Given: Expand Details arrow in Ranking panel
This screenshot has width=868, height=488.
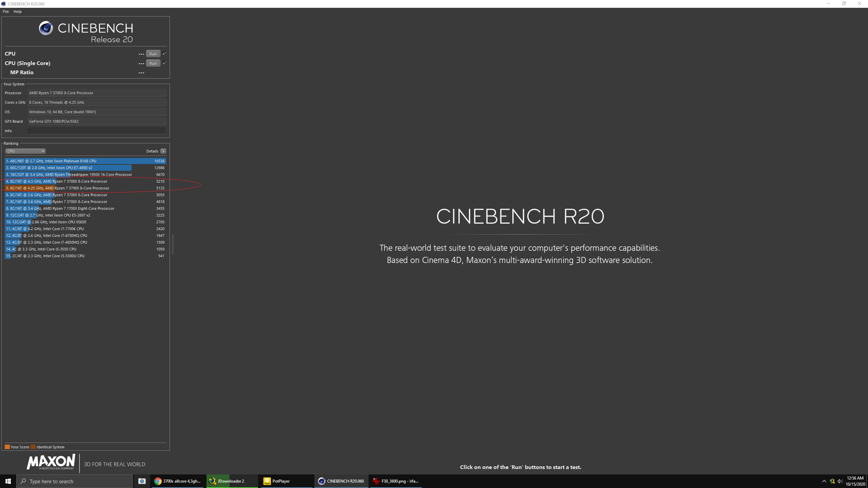Looking at the screenshot, I should [x=163, y=151].
